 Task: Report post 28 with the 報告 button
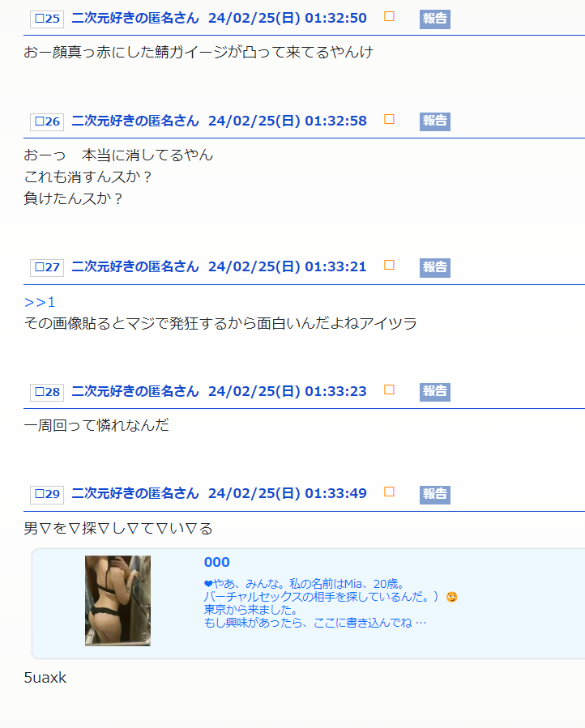[435, 392]
